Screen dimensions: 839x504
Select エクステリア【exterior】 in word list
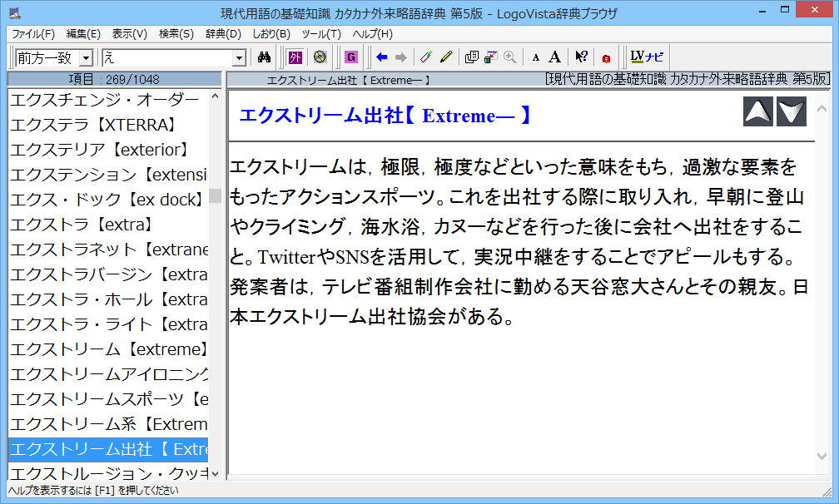click(108, 150)
